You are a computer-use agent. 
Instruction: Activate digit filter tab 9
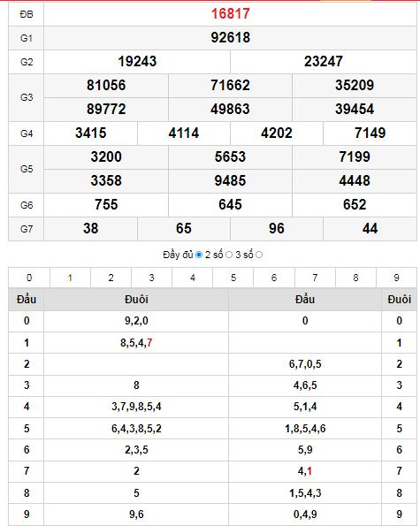tap(396, 278)
